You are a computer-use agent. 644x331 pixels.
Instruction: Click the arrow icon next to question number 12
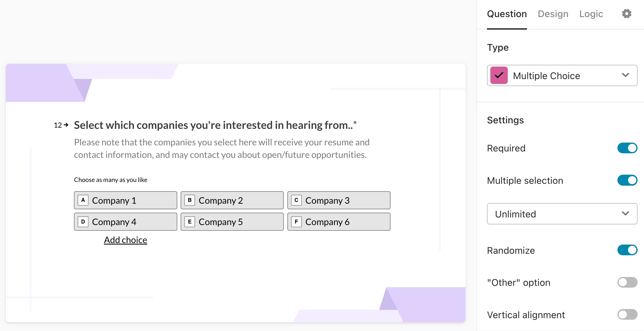66,125
